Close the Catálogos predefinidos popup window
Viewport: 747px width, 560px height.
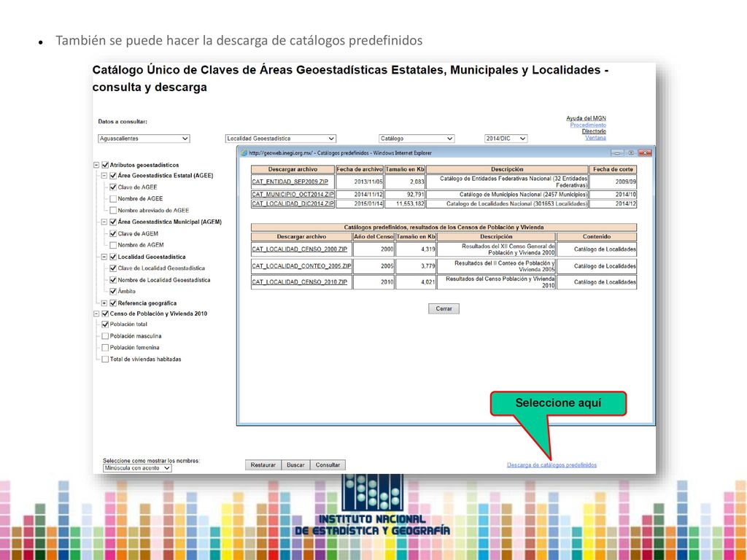pos(645,153)
